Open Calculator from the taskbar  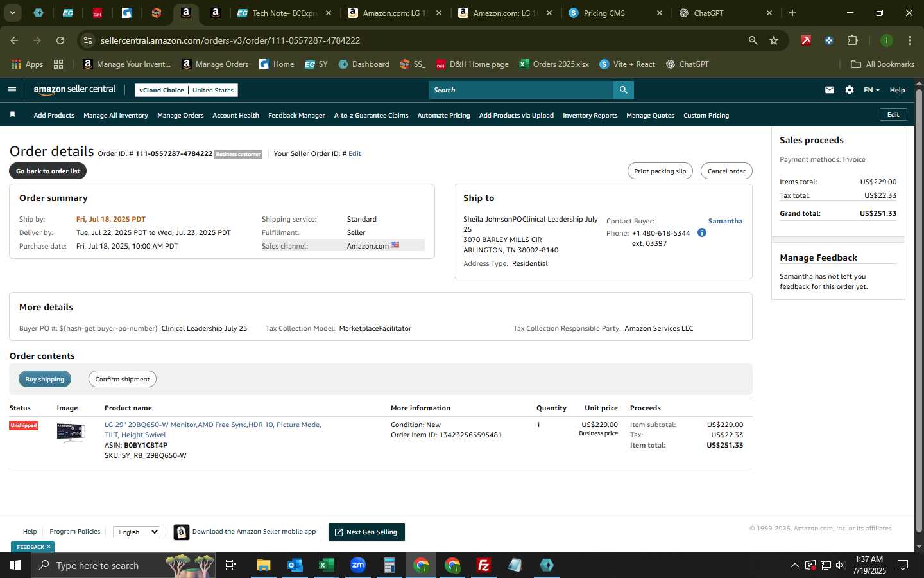point(389,565)
